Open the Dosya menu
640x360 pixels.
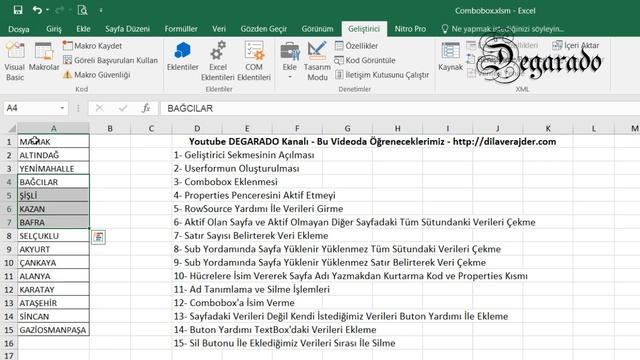tap(19, 29)
